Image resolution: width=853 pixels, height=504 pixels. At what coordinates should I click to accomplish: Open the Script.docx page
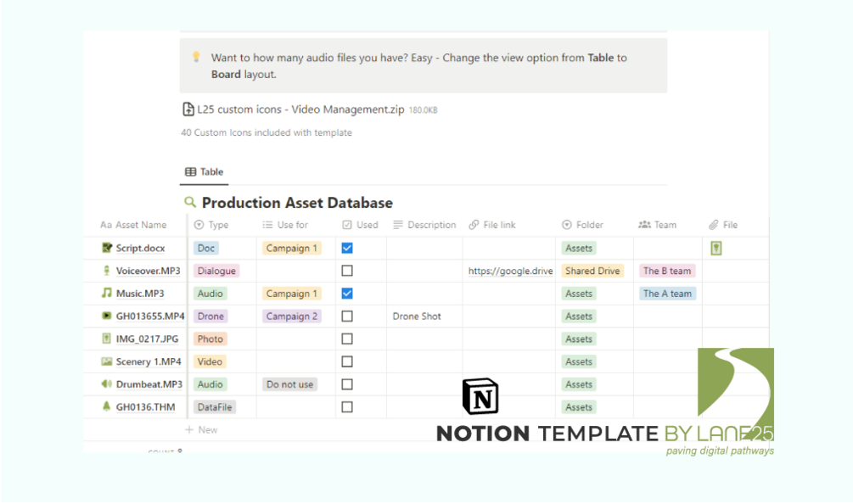coord(140,248)
